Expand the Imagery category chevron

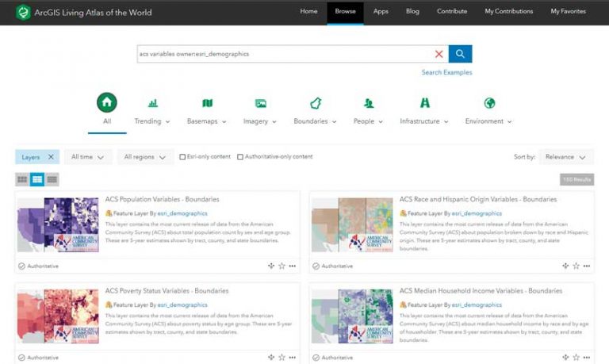(274, 121)
